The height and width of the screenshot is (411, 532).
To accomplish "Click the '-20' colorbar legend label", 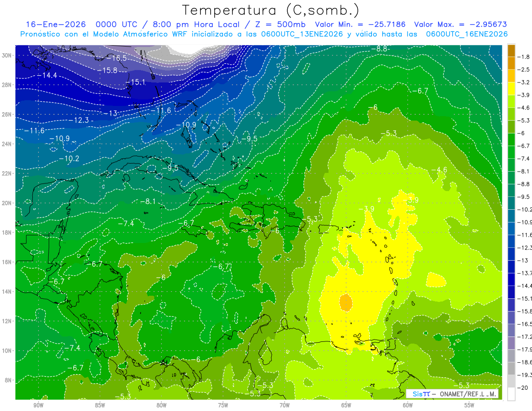I will [x=524, y=388].
